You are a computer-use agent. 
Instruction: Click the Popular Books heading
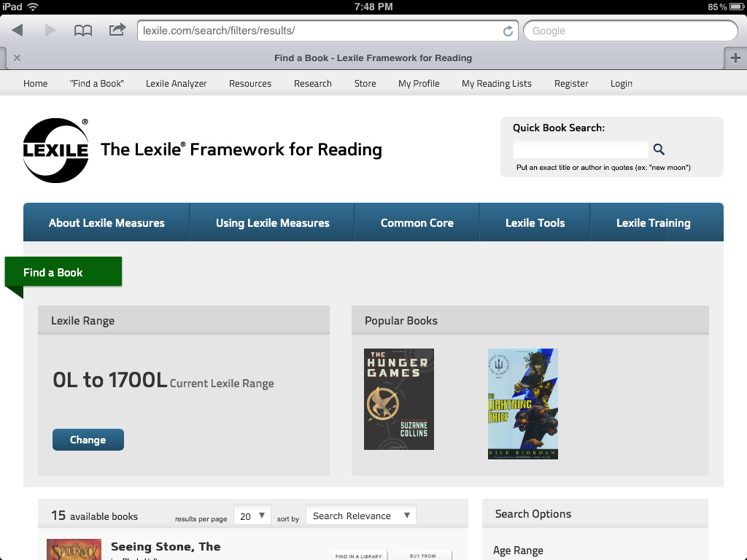[401, 321]
